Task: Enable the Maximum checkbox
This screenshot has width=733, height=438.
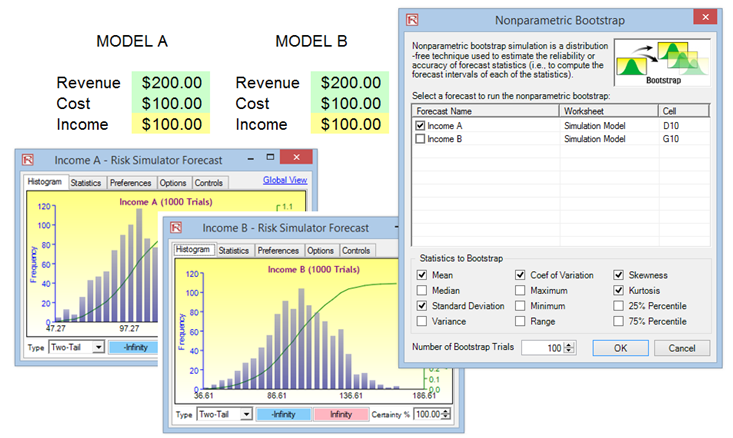Action: pyautogui.click(x=520, y=290)
